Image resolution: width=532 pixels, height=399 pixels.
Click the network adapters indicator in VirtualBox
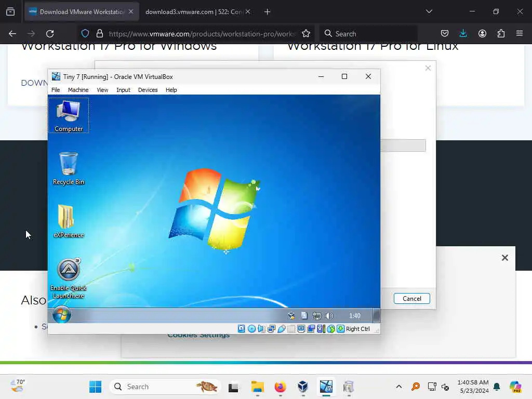[x=271, y=329]
